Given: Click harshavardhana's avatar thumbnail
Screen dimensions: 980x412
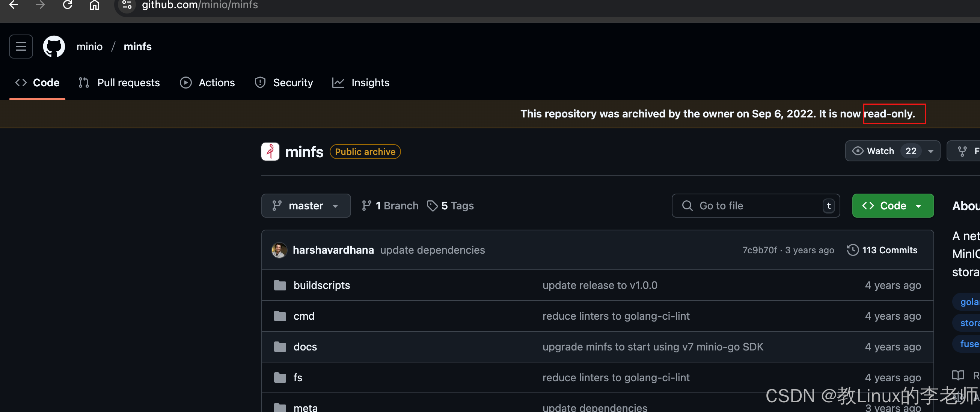Looking at the screenshot, I should point(279,250).
